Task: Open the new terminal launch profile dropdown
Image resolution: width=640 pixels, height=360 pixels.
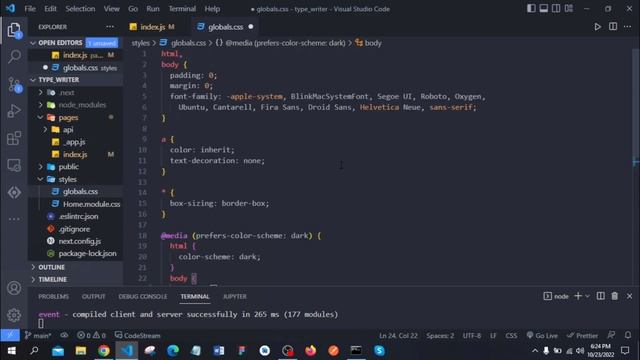Action: pos(587,296)
